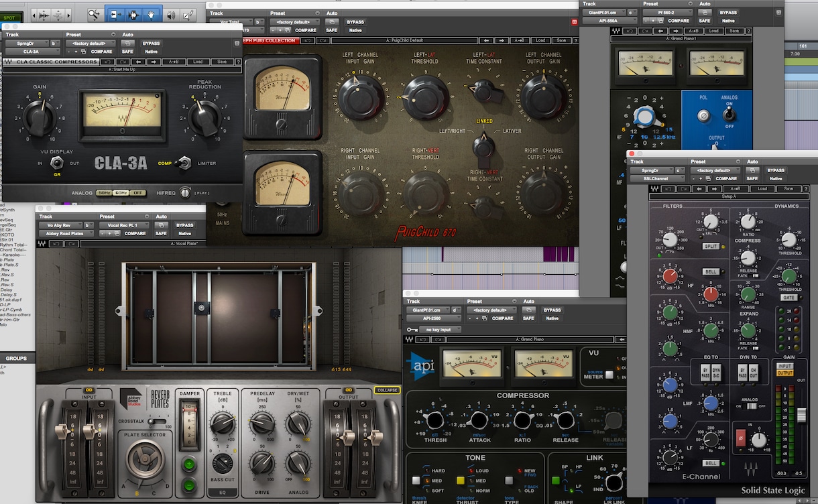Image resolution: width=818 pixels, height=504 pixels.
Task: Click the SPOT edit mode button
Action: (x=9, y=18)
